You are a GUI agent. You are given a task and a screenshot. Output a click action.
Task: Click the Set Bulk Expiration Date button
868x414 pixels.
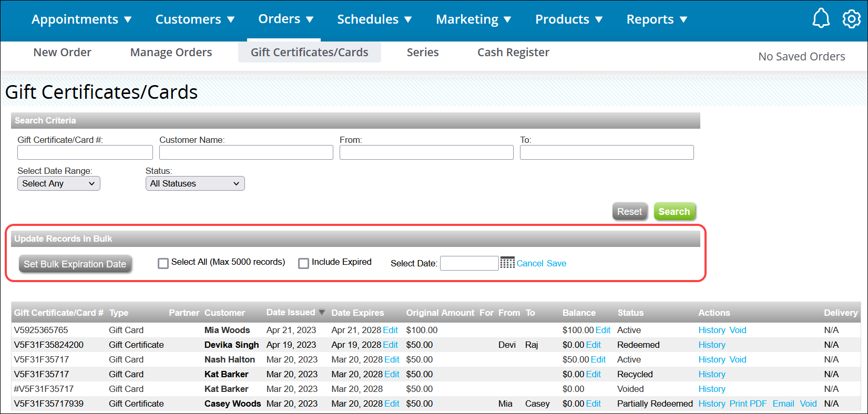click(75, 264)
